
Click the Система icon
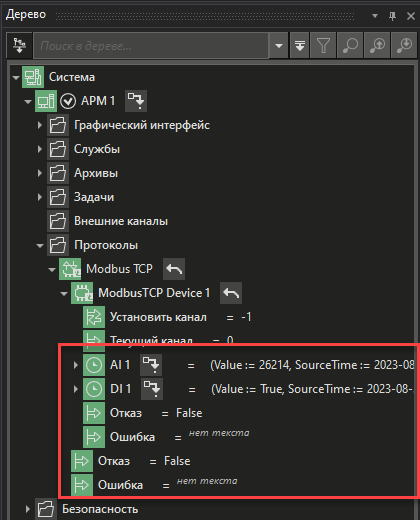point(33,77)
